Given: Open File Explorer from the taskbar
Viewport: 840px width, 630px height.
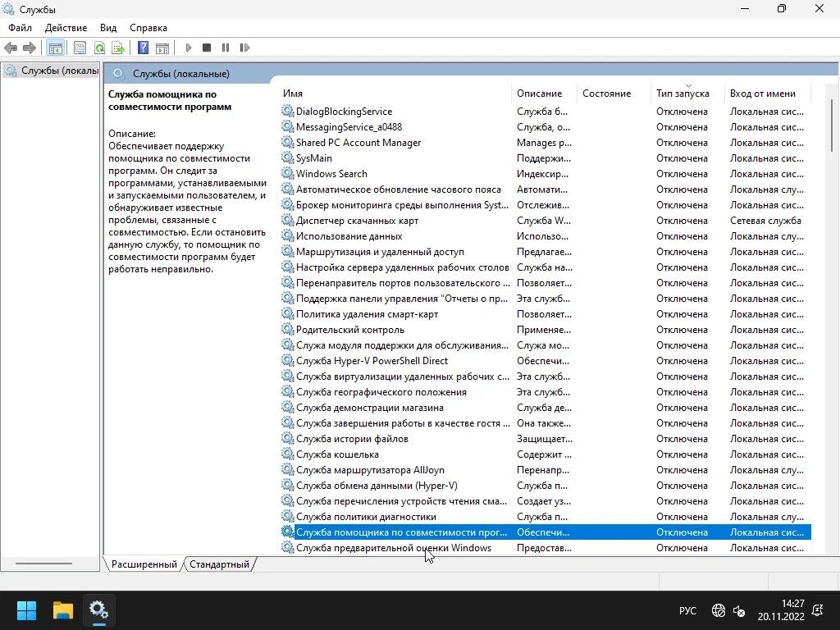Looking at the screenshot, I should click(63, 610).
